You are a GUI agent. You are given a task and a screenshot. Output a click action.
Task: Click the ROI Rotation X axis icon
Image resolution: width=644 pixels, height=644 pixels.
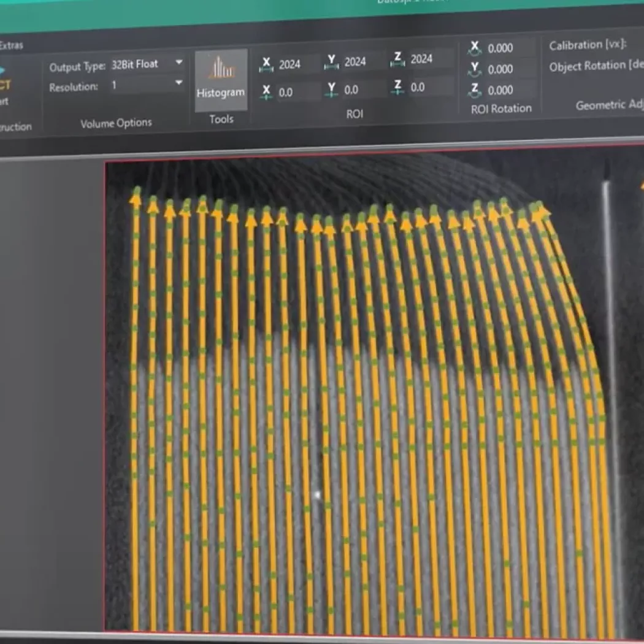pyautogui.click(x=474, y=48)
